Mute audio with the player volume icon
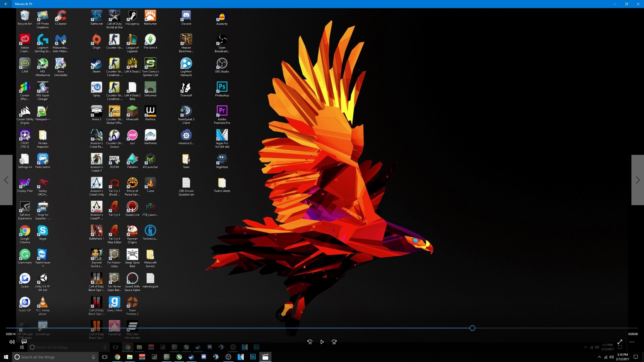Viewport: 644px width, 362px height. 12,342
